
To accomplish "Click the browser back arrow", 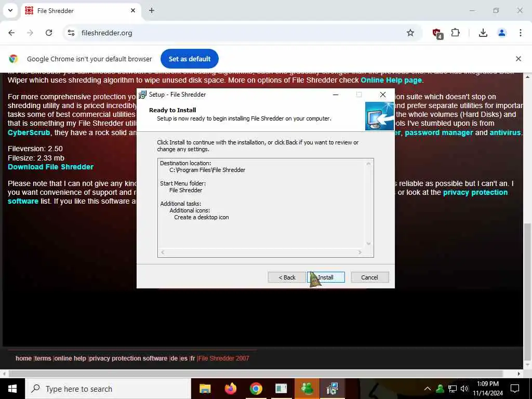I will [x=11, y=33].
